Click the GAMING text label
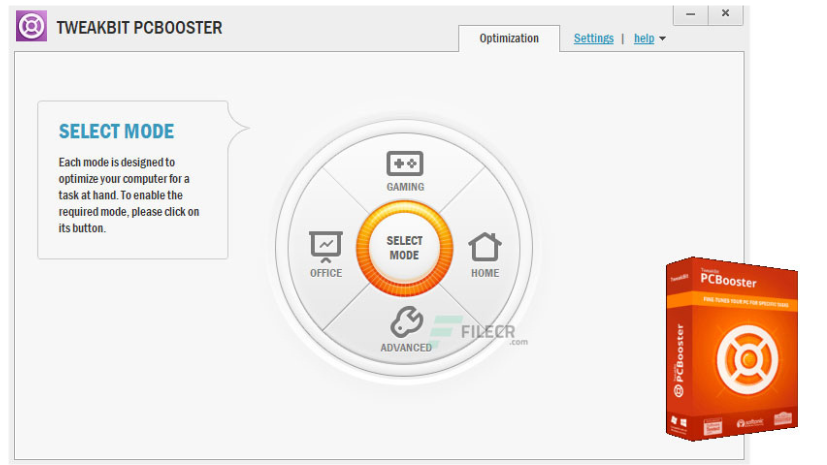This screenshot has width=827, height=465. [x=405, y=187]
